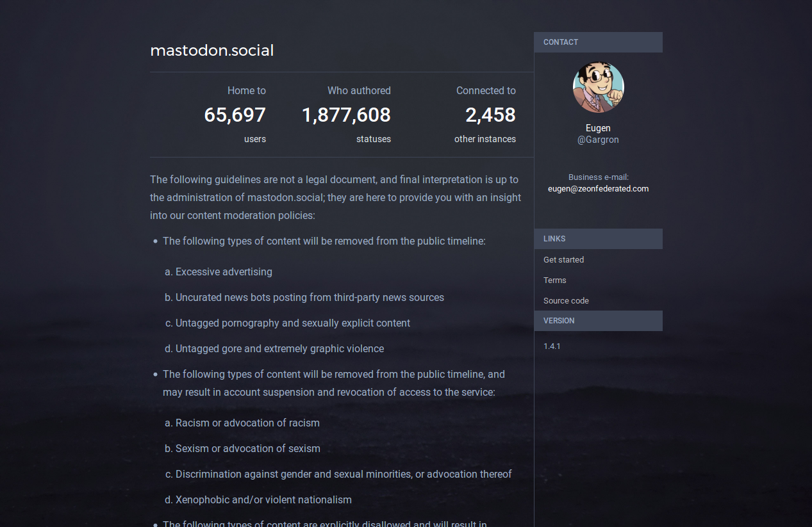Image resolution: width=812 pixels, height=527 pixels.
Task: Click the eugen@zeonfederated.com email address
Action: point(598,188)
